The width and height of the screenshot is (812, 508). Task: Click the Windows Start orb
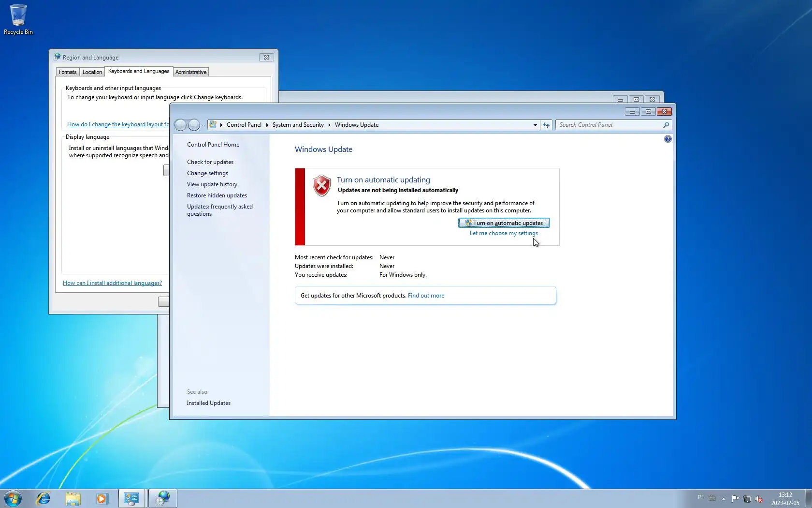pyautogui.click(x=13, y=498)
